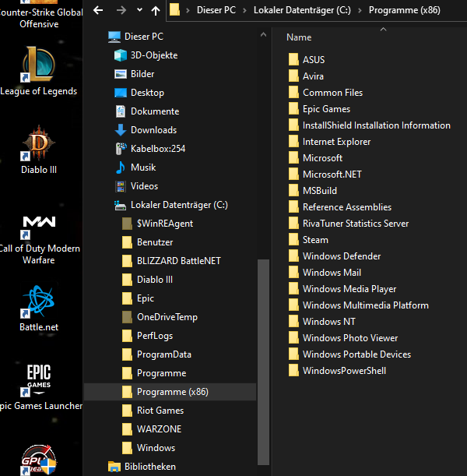
Task: Open the recent locations dropdown
Action: pos(139,9)
